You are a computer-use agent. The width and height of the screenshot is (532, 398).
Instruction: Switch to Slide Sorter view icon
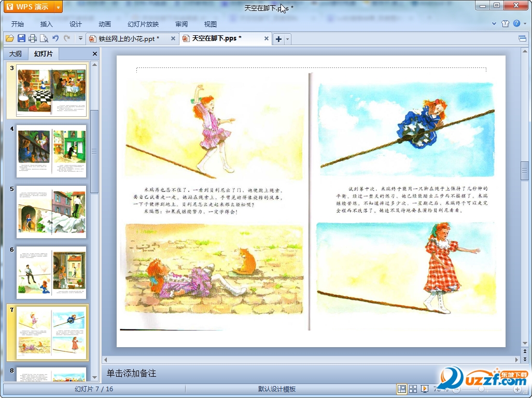click(413, 389)
